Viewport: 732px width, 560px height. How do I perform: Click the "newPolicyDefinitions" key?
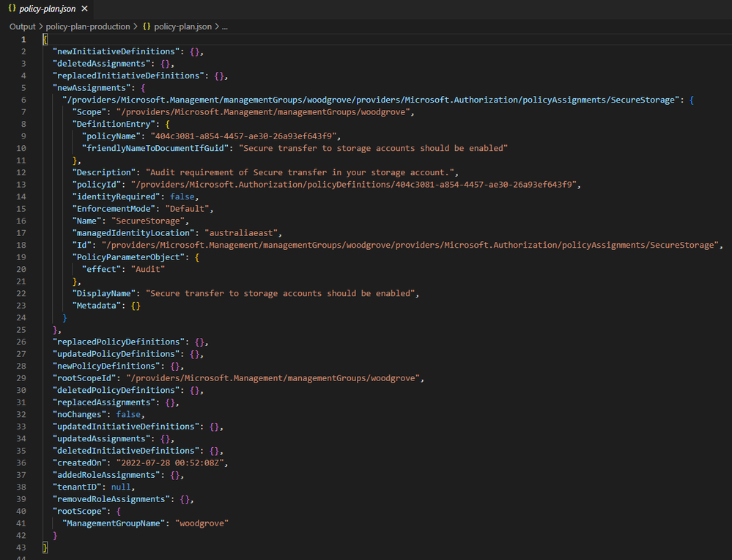[x=106, y=366]
